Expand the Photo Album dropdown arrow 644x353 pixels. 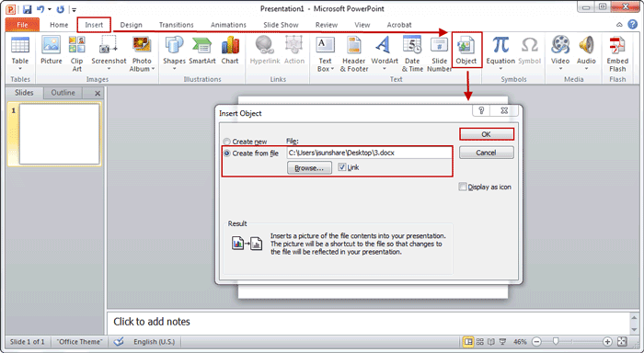(x=154, y=69)
